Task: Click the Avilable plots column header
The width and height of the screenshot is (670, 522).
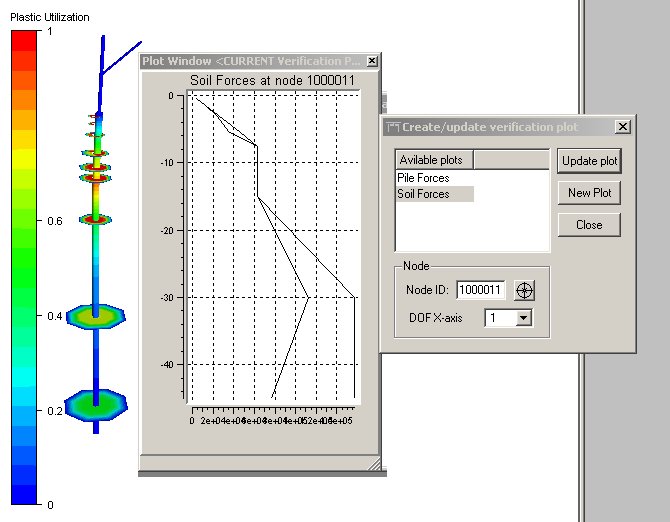Action: pyautogui.click(x=434, y=160)
